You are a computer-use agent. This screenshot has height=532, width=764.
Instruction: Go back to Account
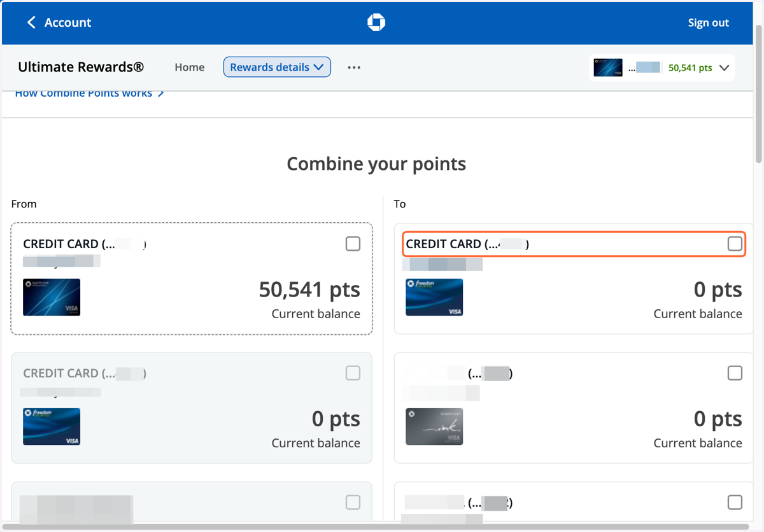[67, 22]
